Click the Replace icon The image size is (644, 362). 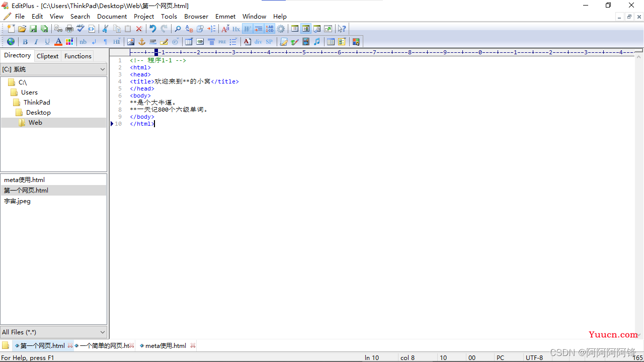click(189, 29)
